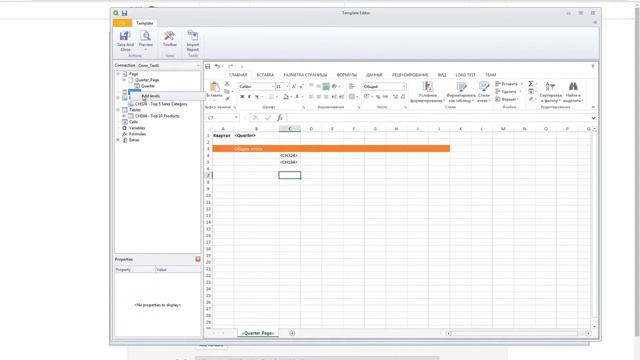Click the Conditional Formatting icon

427,86
